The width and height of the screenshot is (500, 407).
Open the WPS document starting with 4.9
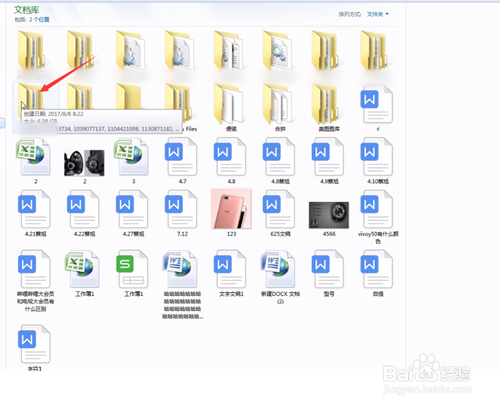[x=329, y=161]
